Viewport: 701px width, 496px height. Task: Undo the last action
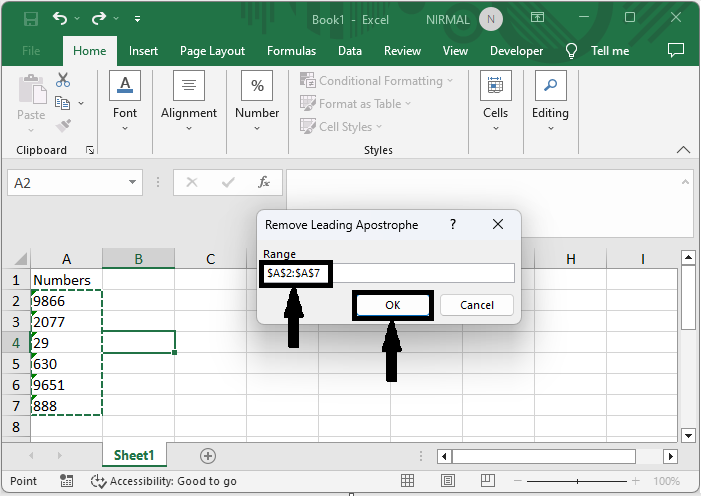[x=60, y=18]
